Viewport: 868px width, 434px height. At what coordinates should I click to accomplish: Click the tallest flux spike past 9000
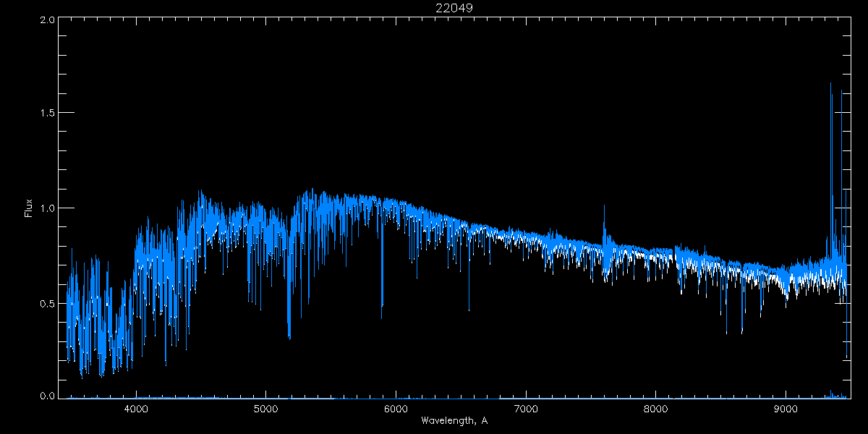(x=830, y=87)
